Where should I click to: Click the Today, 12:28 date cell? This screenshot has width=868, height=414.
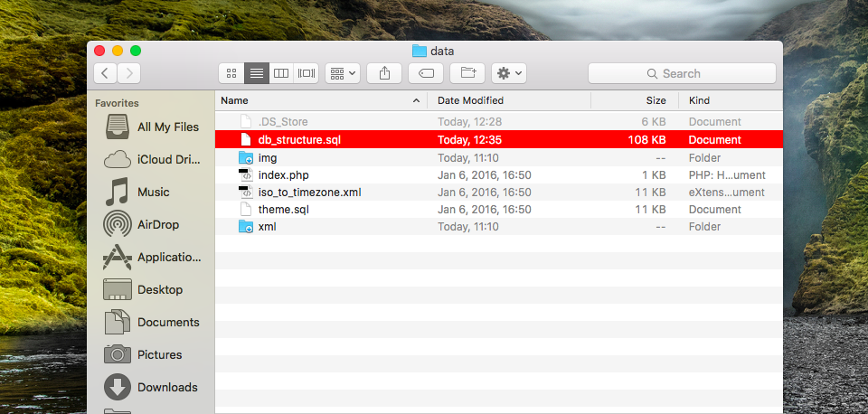468,122
